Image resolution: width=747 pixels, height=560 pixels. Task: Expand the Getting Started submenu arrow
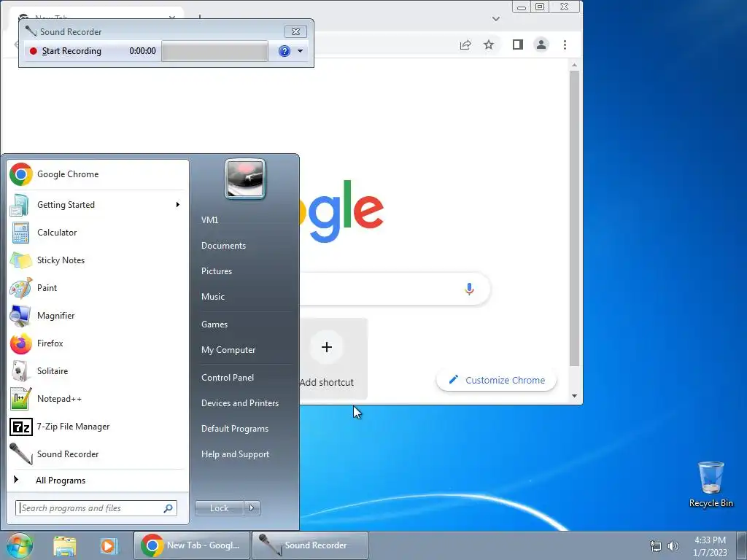click(x=178, y=205)
